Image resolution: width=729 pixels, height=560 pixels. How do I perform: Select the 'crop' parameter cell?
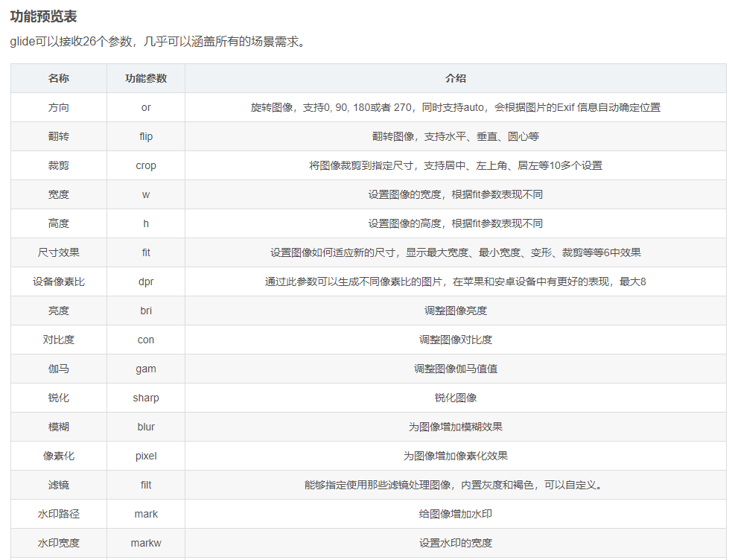point(146,165)
